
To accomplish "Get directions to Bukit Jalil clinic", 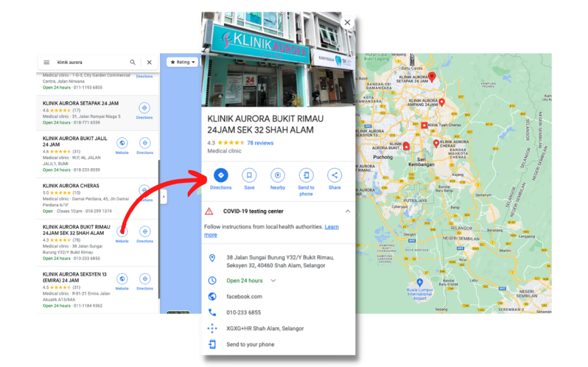I will click(x=145, y=146).
